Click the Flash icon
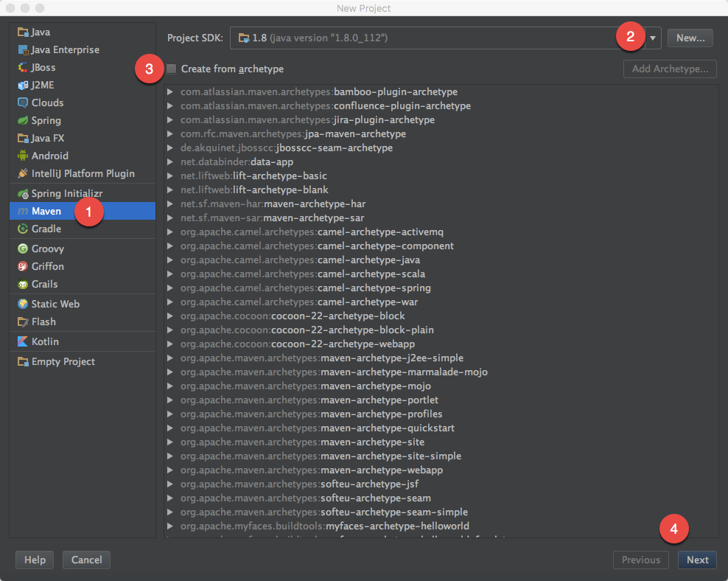This screenshot has height=581, width=728. click(23, 321)
